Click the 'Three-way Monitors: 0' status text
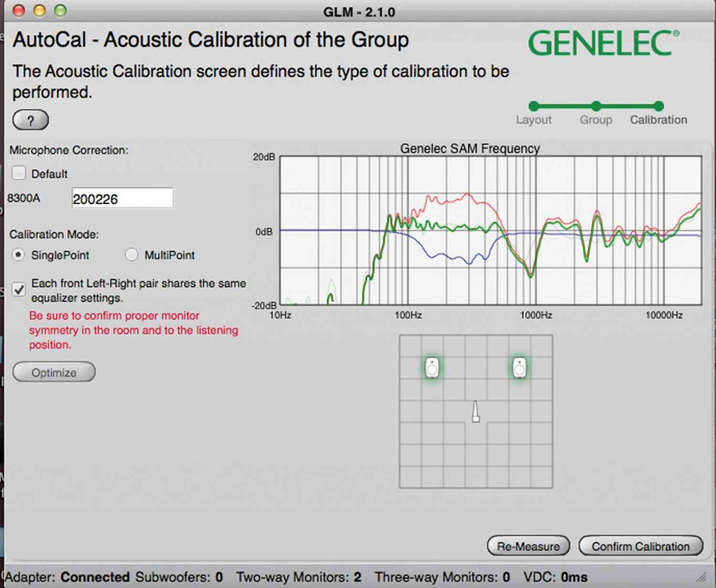This screenshot has width=716, height=588. (x=442, y=577)
